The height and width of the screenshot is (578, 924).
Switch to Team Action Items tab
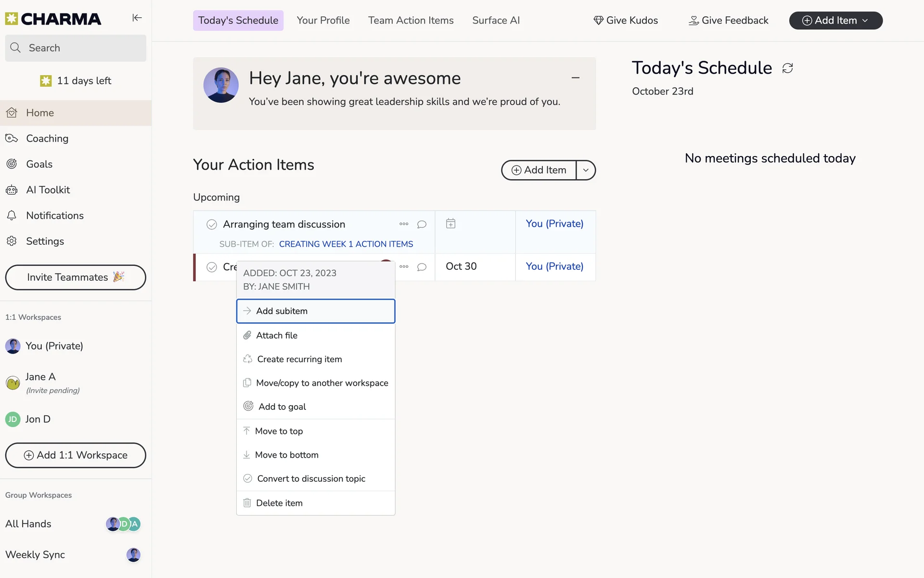(x=411, y=20)
